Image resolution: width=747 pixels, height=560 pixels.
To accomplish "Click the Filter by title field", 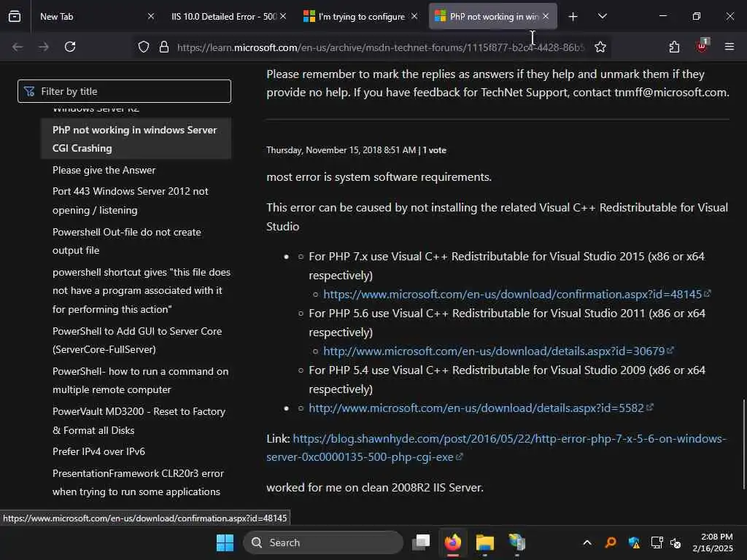I will click(124, 91).
